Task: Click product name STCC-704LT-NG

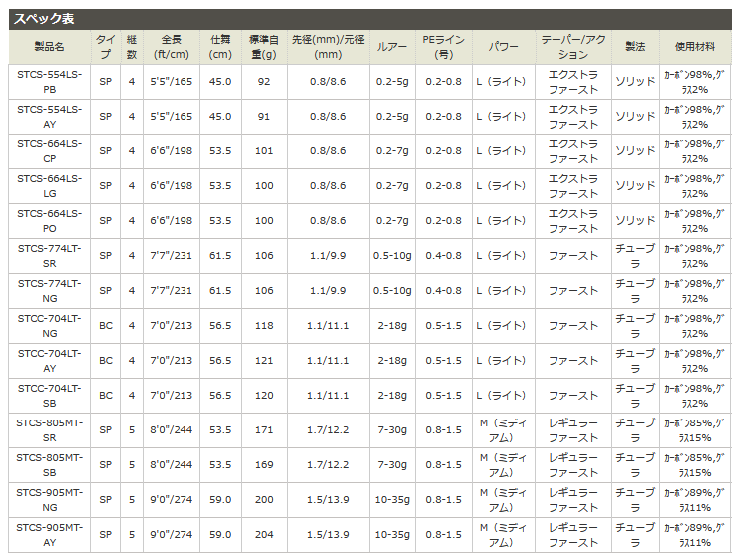Action: 49,326
